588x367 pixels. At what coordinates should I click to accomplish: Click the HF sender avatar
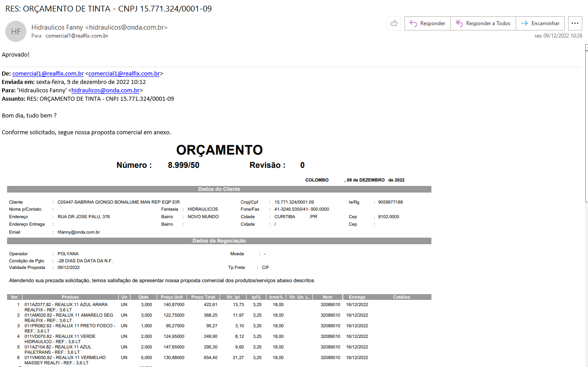[16, 31]
